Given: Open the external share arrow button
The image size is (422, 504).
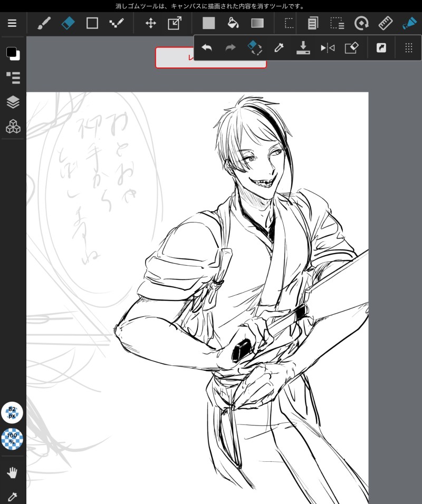Looking at the screenshot, I should click(x=381, y=48).
